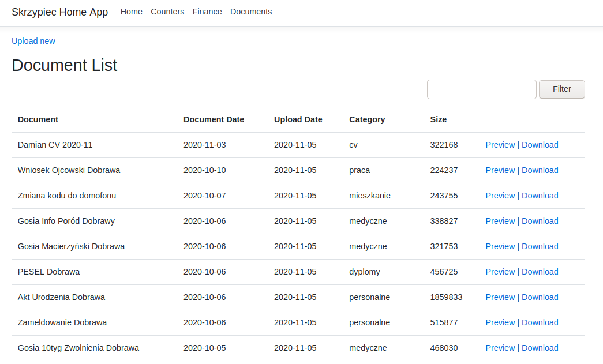Download Akt Urodzenia Dobrawa file
Viewport: 603px width, 364px height.
click(x=540, y=297)
